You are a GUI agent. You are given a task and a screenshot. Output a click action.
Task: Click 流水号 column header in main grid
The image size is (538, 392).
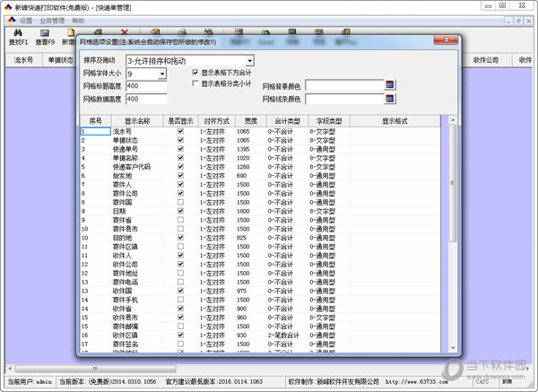coord(23,60)
